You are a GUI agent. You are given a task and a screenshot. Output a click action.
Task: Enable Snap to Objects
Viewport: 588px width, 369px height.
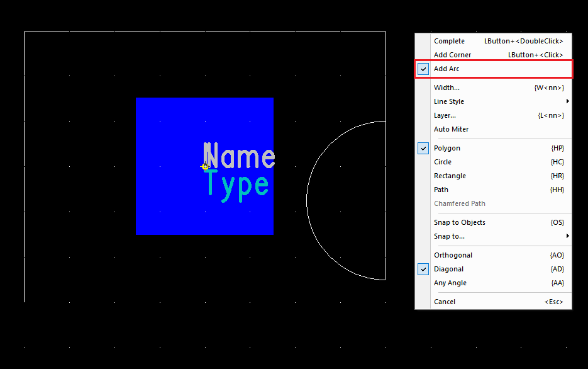point(459,222)
